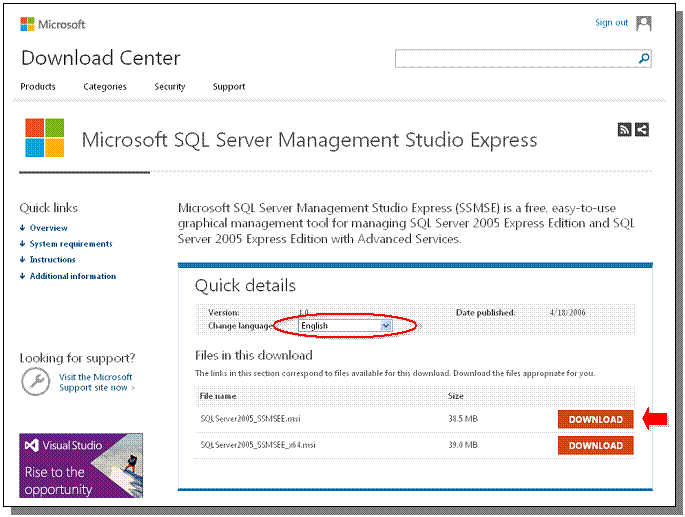Click the arrow icon beside Additional information
This screenshot has width=685, height=517.
(x=22, y=276)
